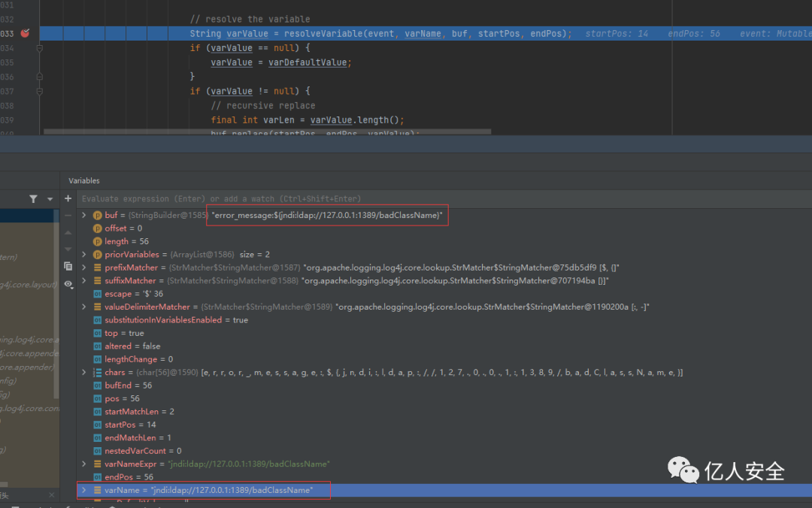This screenshot has height=508, width=812.
Task: Expand the valueDelimiterMatcher node
Action: click(84, 307)
